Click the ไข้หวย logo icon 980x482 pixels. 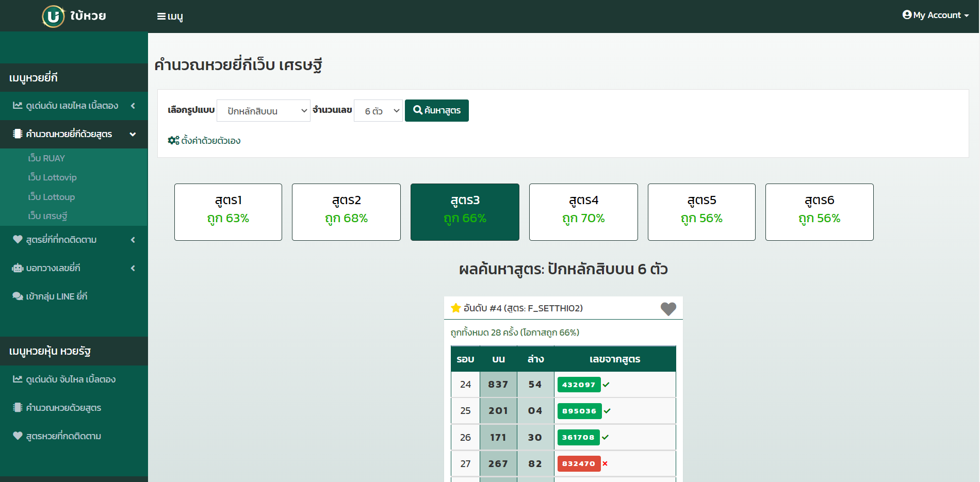tap(53, 15)
